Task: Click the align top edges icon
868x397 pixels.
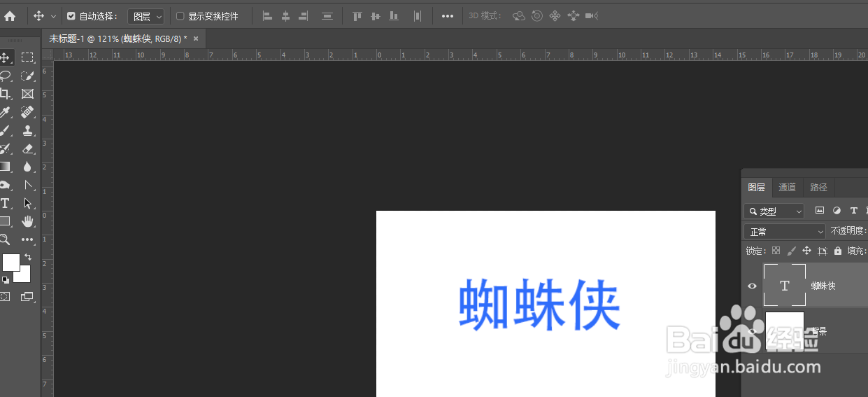Action: (x=357, y=16)
